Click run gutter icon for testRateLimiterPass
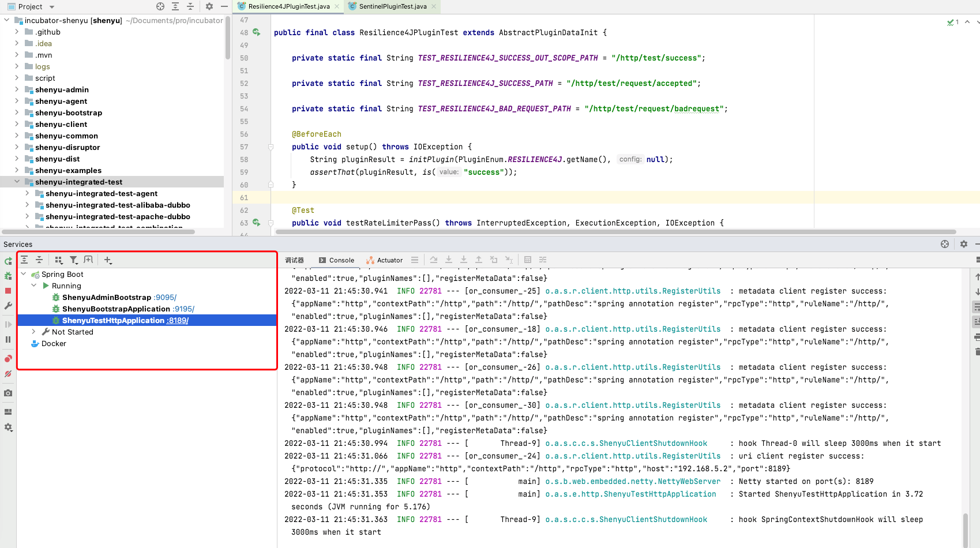The height and width of the screenshot is (548, 980). pyautogui.click(x=256, y=223)
